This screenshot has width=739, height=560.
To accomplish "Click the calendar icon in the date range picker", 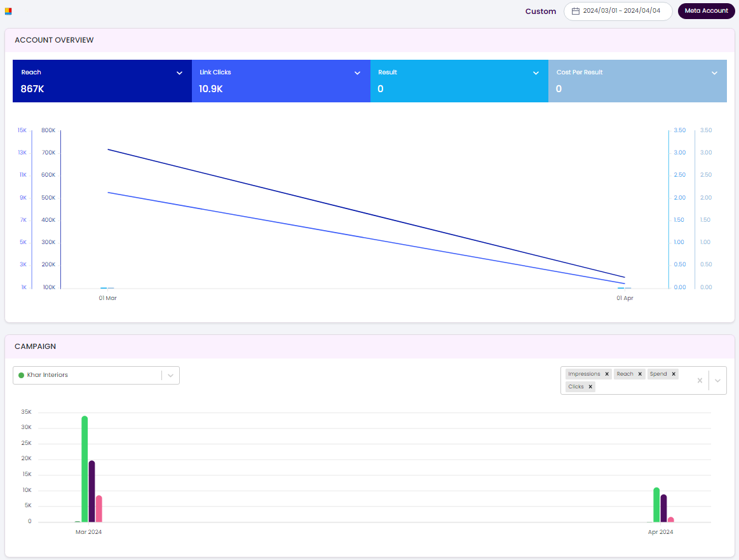I will (576, 11).
